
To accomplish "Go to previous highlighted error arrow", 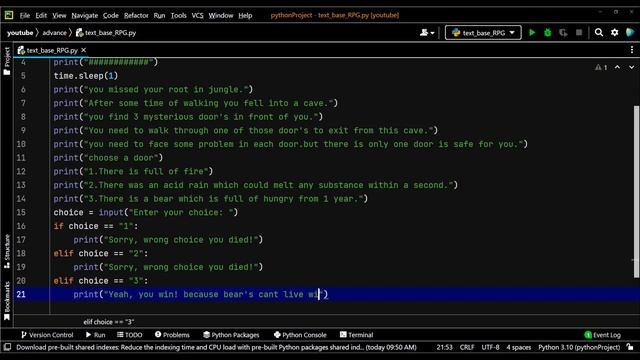I will point(617,67).
